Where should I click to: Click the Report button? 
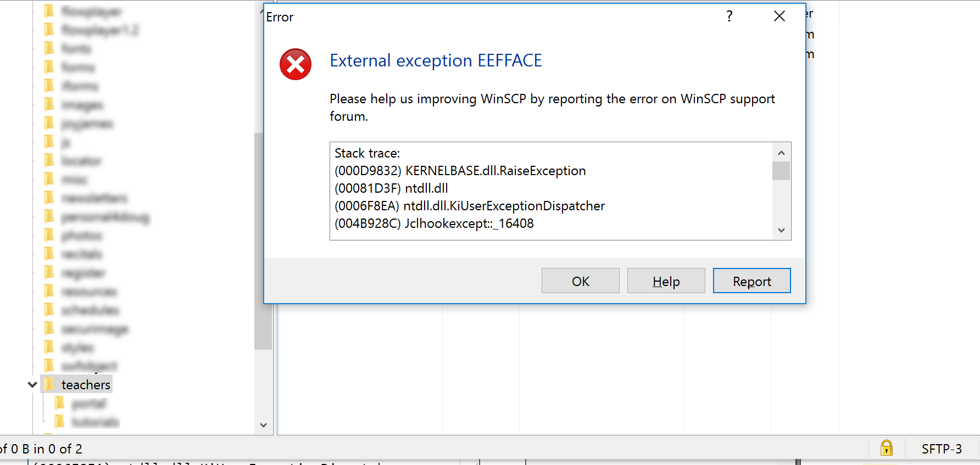[x=751, y=281]
